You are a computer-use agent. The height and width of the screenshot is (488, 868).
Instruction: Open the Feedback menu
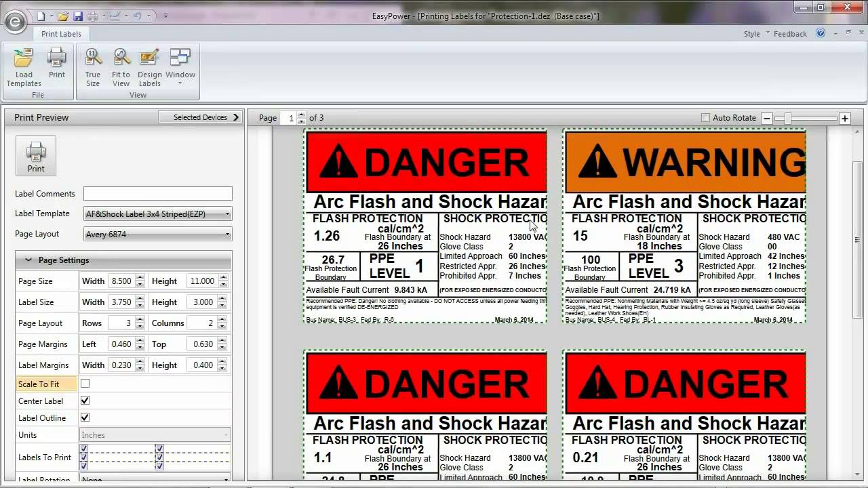tap(790, 34)
